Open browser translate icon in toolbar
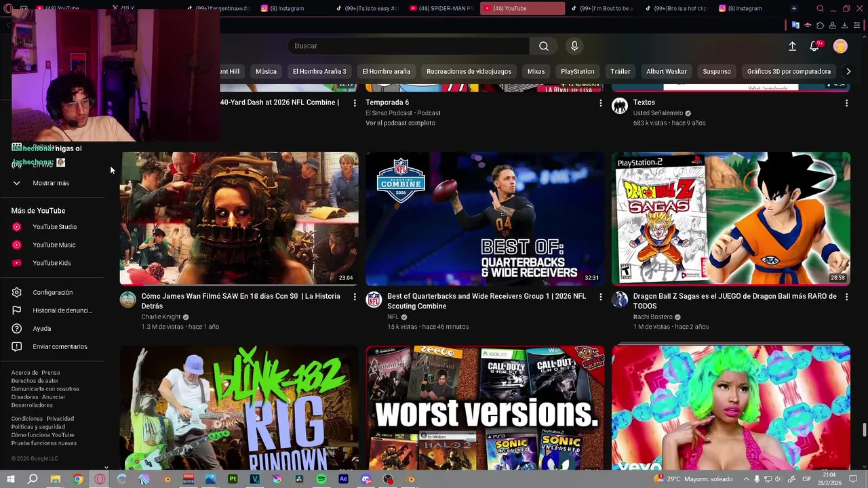 [795, 25]
